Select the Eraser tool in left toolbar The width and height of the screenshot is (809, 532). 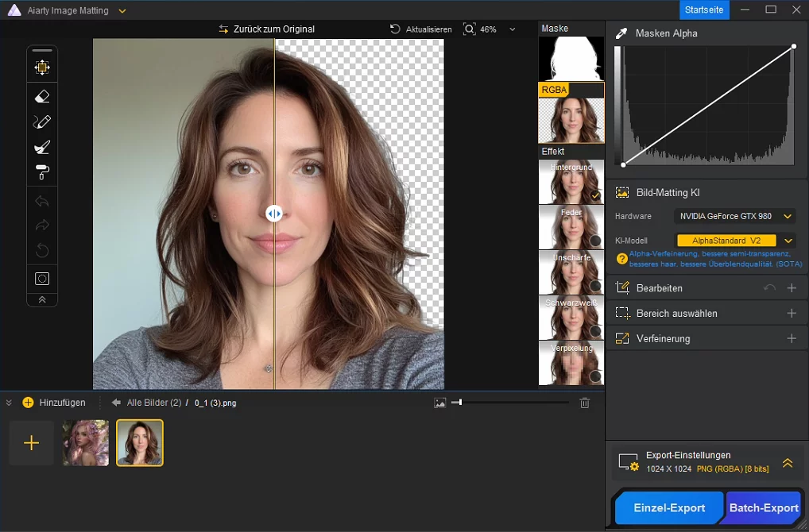[42, 96]
